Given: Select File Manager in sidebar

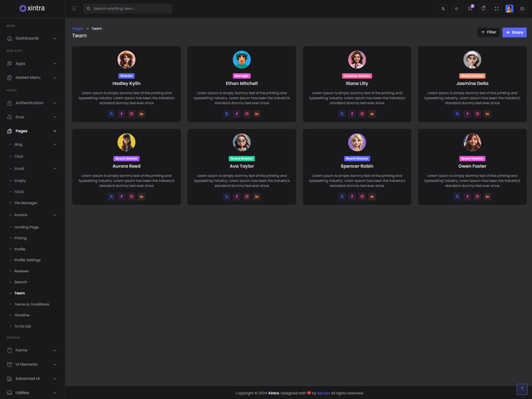Looking at the screenshot, I should (x=26, y=203).
